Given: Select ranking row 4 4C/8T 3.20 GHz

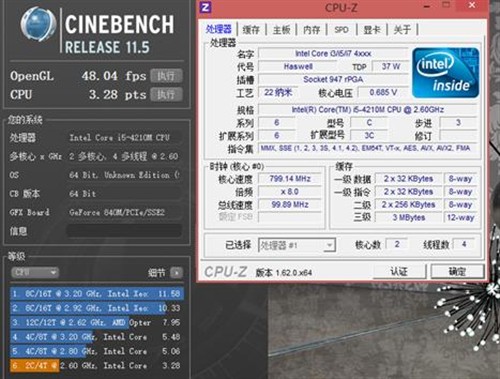Looking at the screenshot, I should 97,337.
